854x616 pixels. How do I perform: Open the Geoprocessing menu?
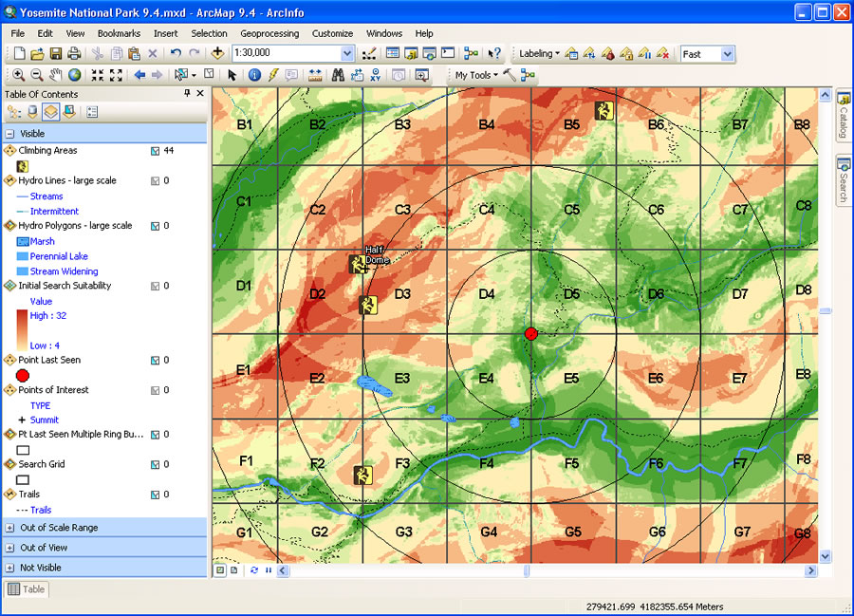[269, 33]
